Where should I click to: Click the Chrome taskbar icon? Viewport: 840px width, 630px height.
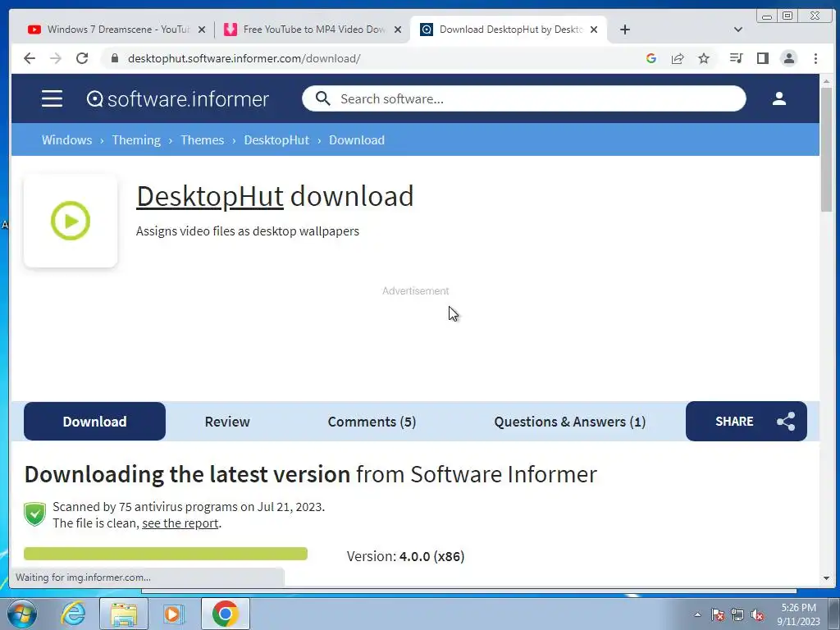tap(225, 614)
